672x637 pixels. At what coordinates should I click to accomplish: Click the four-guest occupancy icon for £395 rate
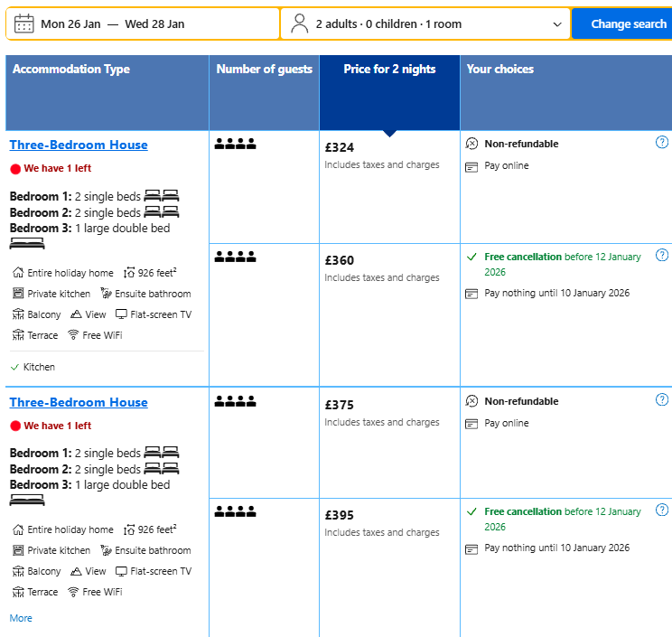point(235,512)
